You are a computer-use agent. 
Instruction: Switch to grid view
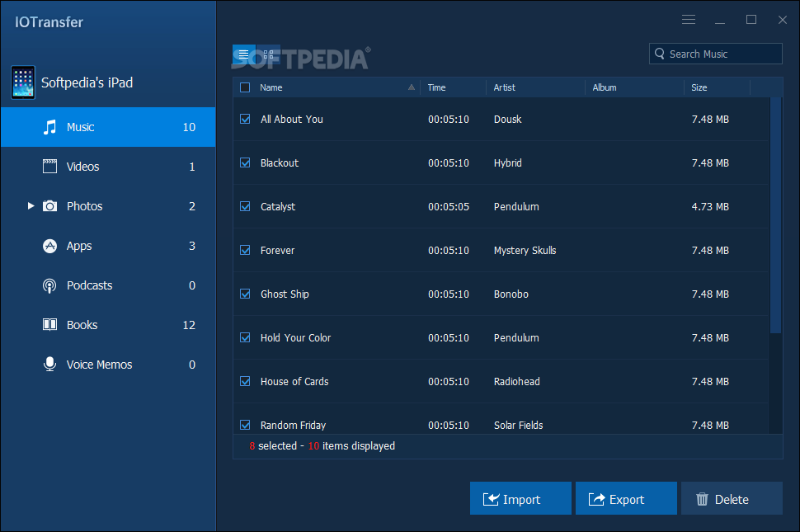click(x=268, y=54)
